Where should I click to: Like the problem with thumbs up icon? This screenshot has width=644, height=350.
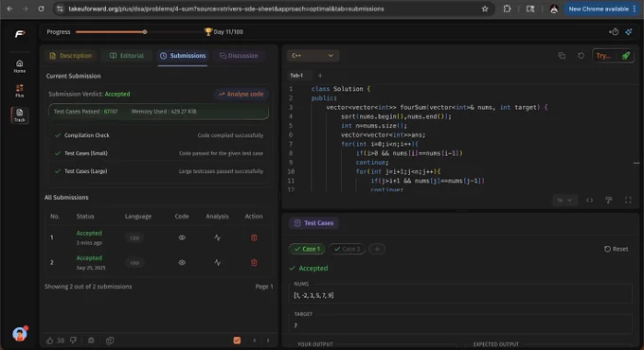click(49, 341)
